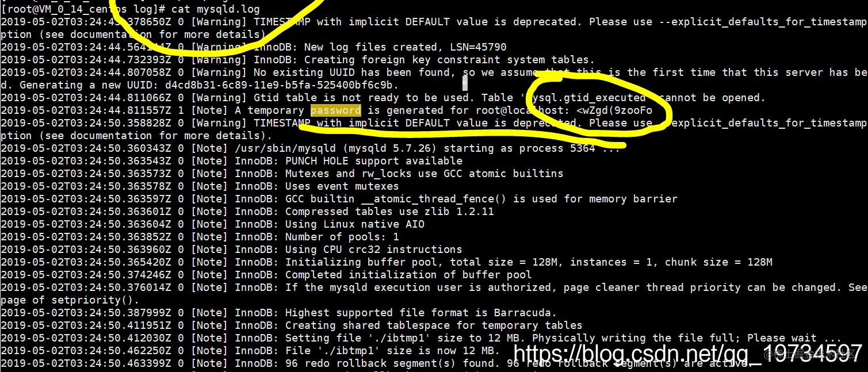The width and height of the screenshot is (868, 372).
Task: Click the root@localhost text
Action: coord(523,110)
